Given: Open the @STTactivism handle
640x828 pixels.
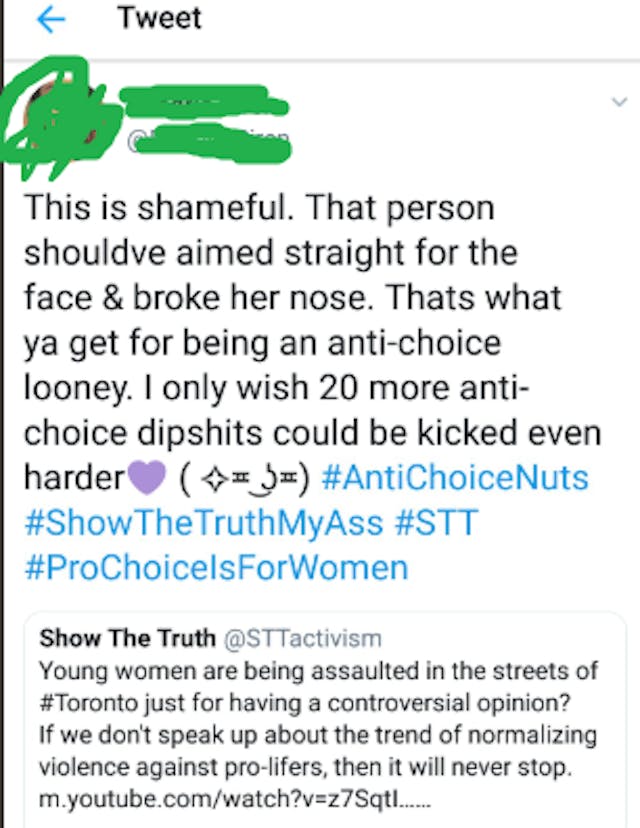Looking at the screenshot, I should pyautogui.click(x=300, y=638).
